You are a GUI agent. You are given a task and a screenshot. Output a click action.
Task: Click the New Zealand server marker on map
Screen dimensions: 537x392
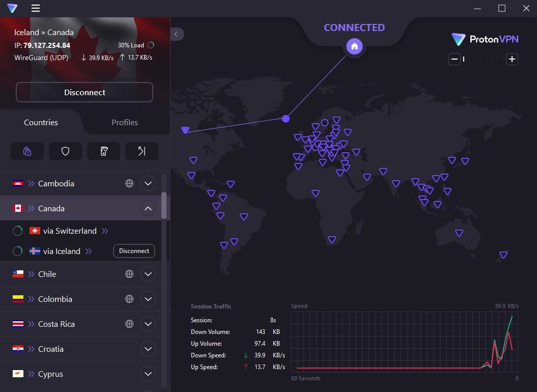(x=503, y=255)
